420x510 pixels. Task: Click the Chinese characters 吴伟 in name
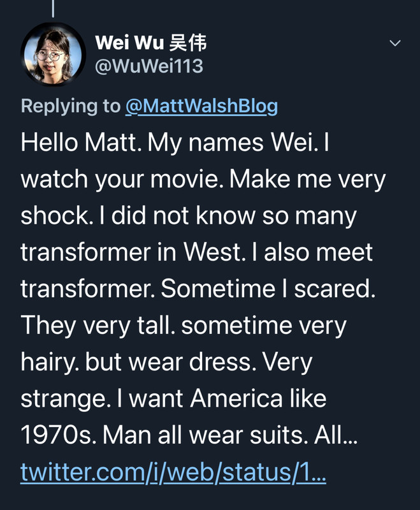coord(188,43)
